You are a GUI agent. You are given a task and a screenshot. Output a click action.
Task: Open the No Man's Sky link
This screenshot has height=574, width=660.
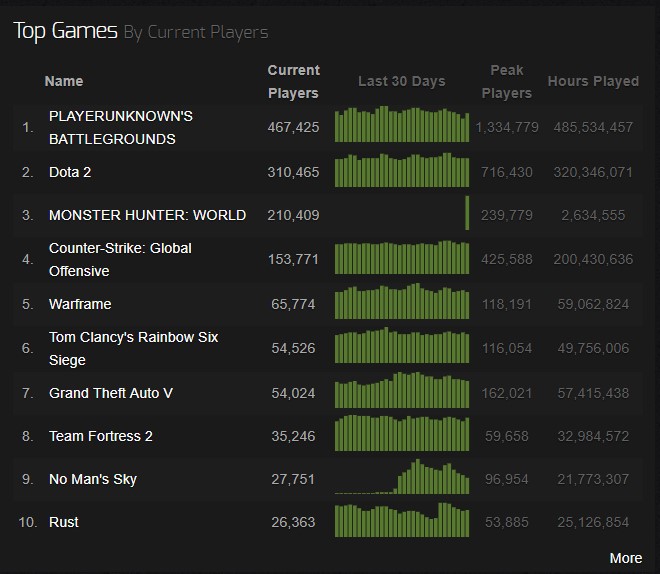pyautogui.click(x=93, y=479)
